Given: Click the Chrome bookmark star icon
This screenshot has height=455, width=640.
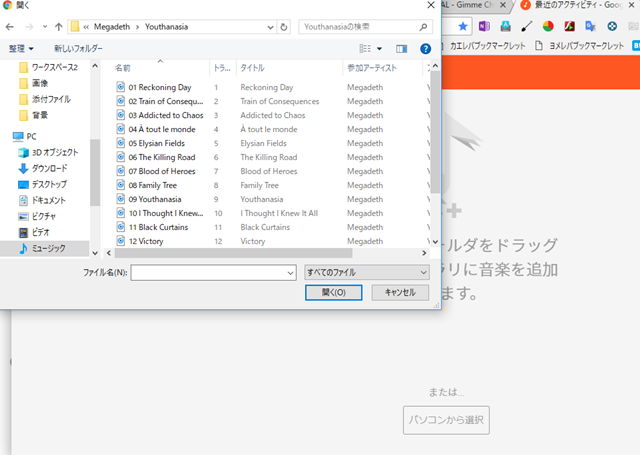Looking at the screenshot, I should click(x=462, y=27).
